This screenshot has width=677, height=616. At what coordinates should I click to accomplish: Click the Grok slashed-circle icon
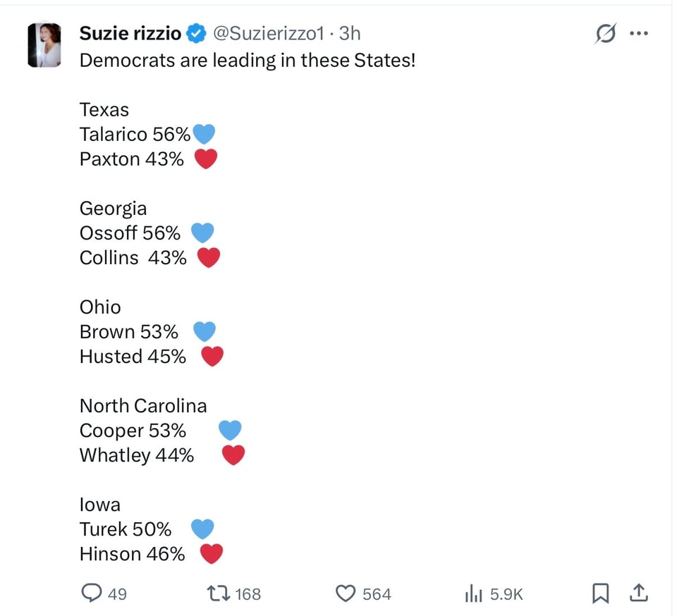(605, 33)
